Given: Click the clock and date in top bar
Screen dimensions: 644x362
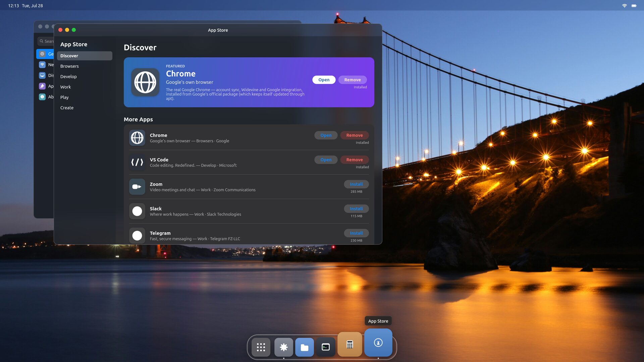Looking at the screenshot, I should (x=25, y=6).
